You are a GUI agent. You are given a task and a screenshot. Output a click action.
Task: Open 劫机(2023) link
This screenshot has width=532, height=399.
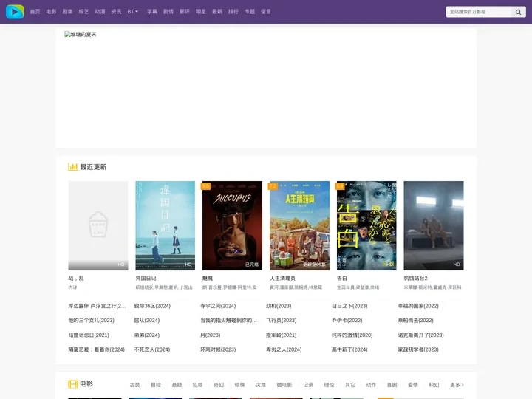[279, 306]
